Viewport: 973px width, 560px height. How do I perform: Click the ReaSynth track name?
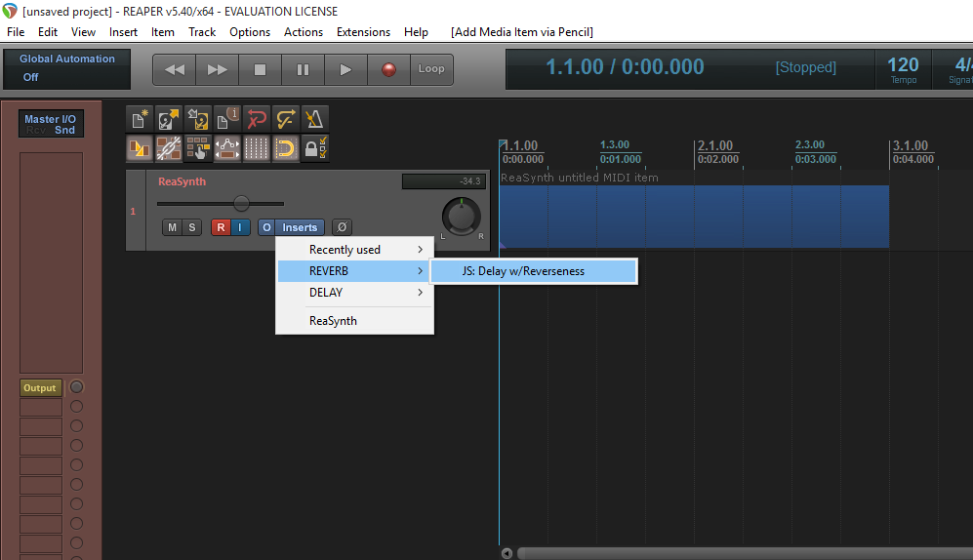point(182,181)
